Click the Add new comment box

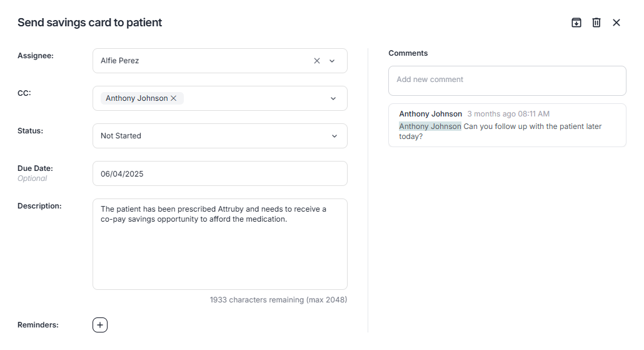click(507, 80)
